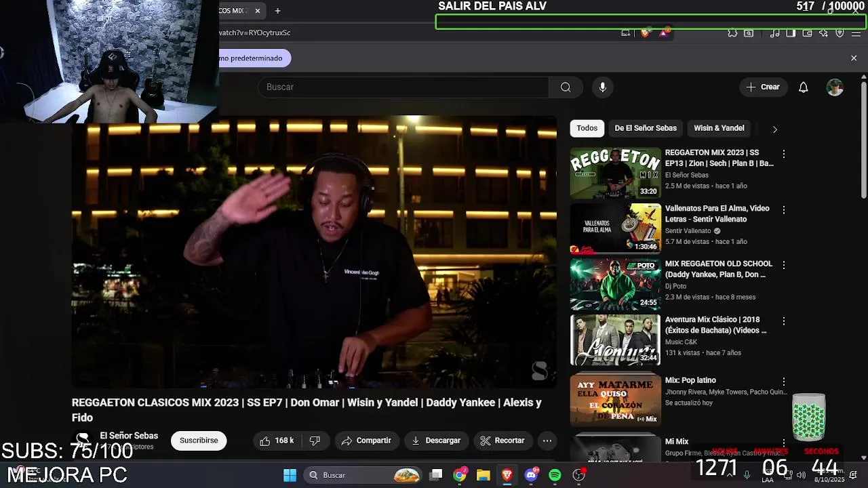
Task: Open the Brave Wallet icon
Action: coord(807,33)
